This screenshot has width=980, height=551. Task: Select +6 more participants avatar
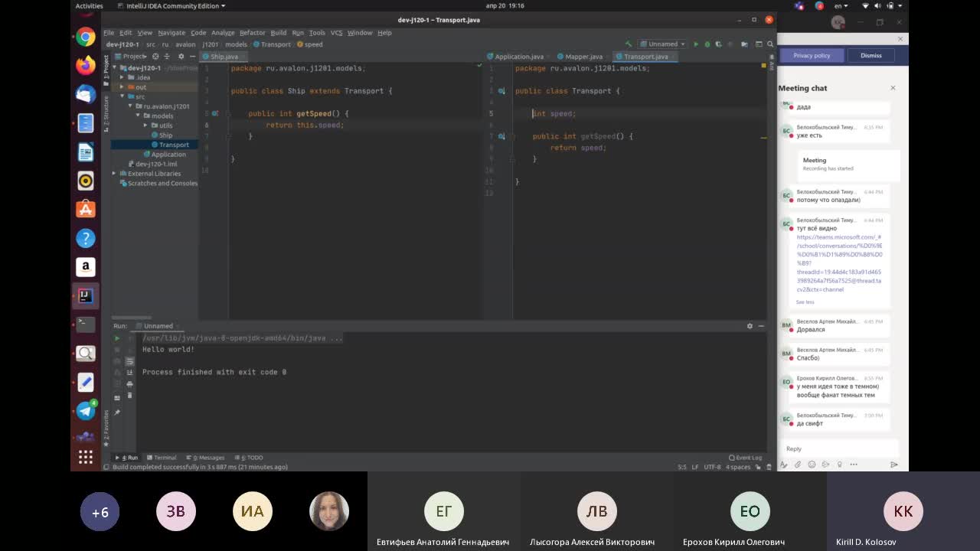coord(100,513)
